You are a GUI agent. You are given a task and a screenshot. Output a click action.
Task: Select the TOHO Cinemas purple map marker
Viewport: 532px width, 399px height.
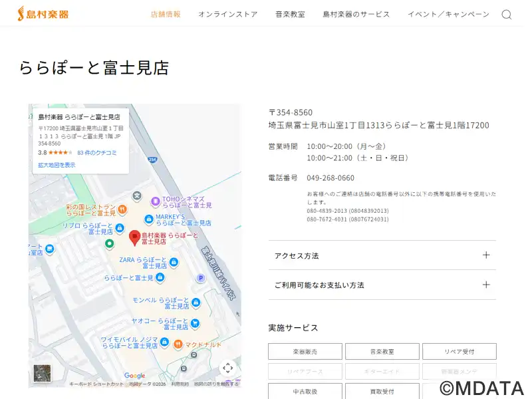click(155, 201)
